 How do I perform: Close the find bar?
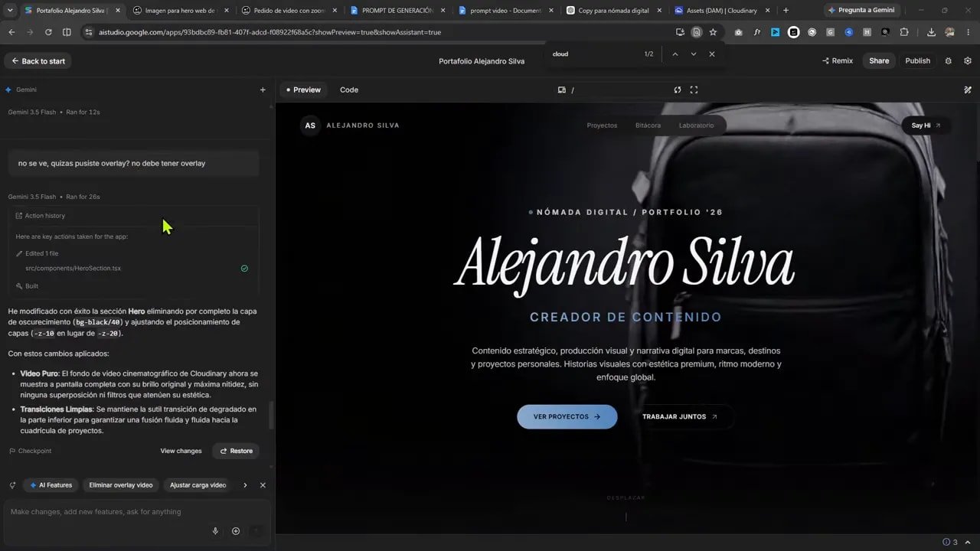coord(712,54)
